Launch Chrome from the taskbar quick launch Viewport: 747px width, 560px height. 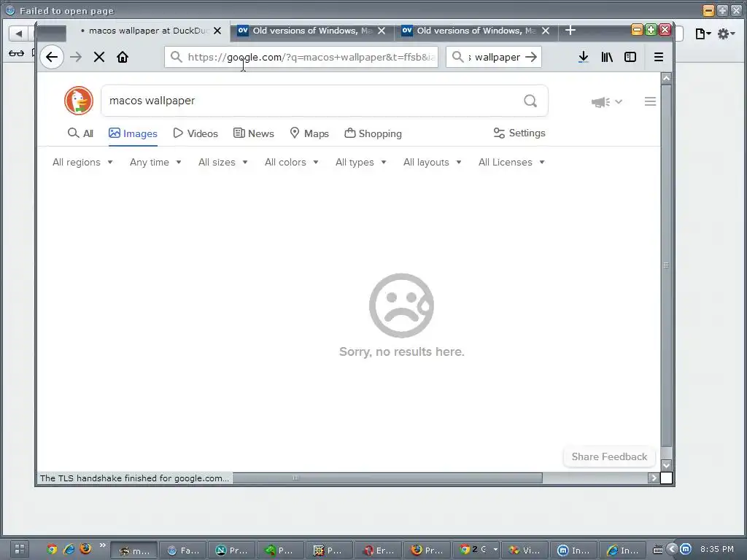coord(52,549)
